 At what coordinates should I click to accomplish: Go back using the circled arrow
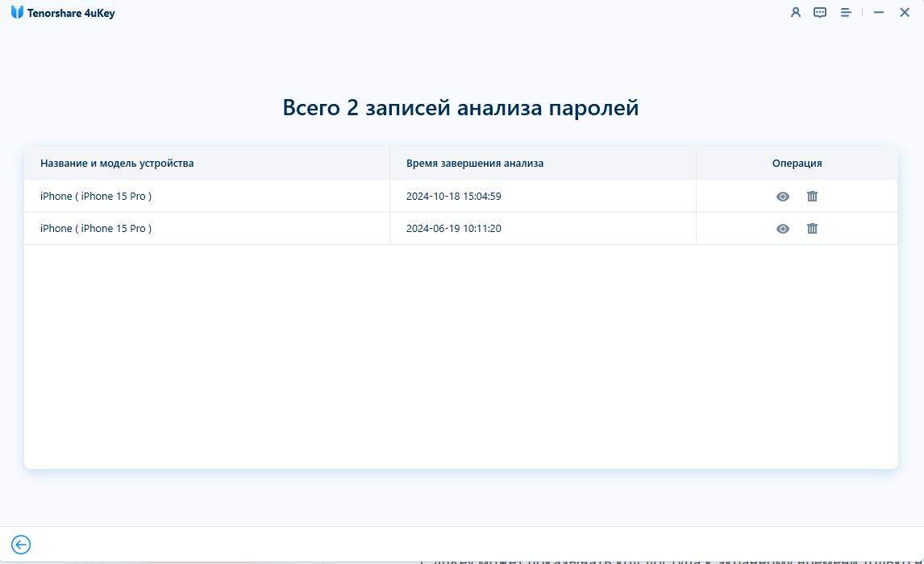pyautogui.click(x=21, y=545)
